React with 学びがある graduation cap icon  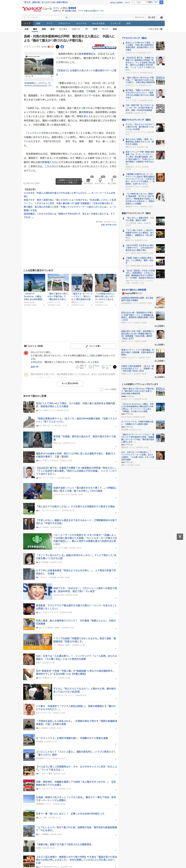pyautogui.click(x=89, y=181)
